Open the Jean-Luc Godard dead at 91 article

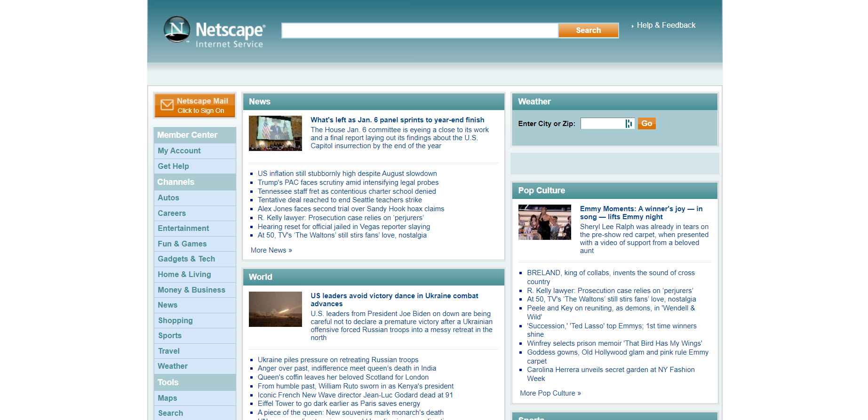[x=355, y=395]
